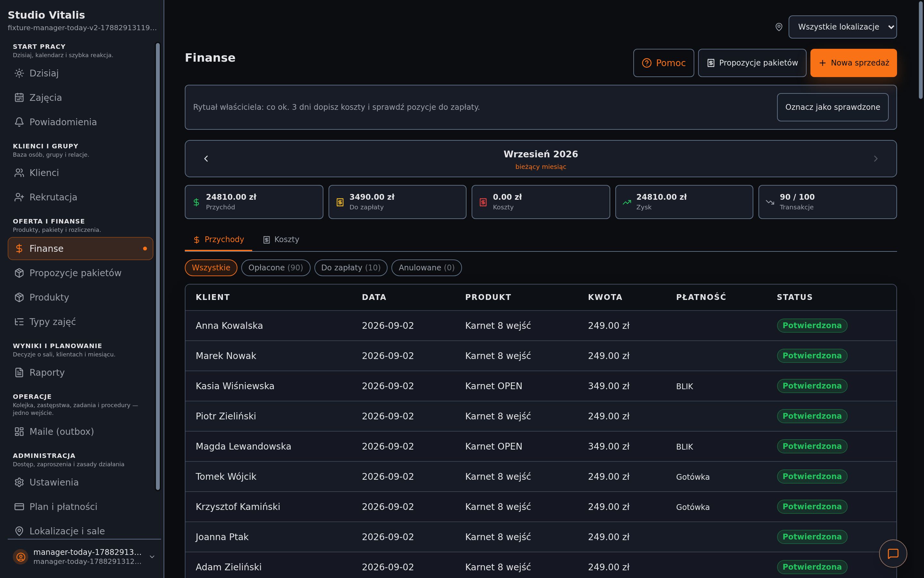Open Raporty document icon
The image size is (924, 578).
pos(19,372)
